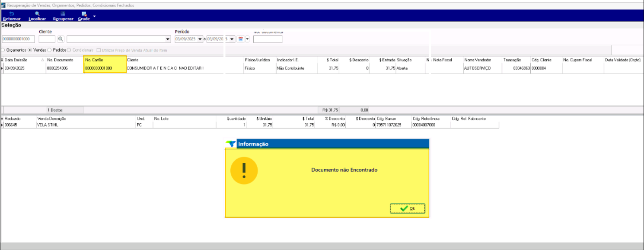The image size is (644, 251).
Task: Click the Nome Vendedor column header
Action: (x=482, y=60)
